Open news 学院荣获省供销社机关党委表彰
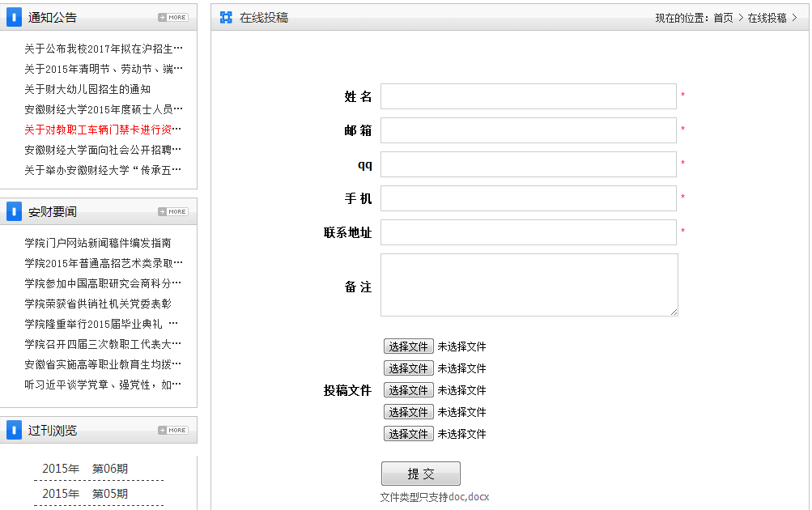The width and height of the screenshot is (812, 510). (x=98, y=304)
